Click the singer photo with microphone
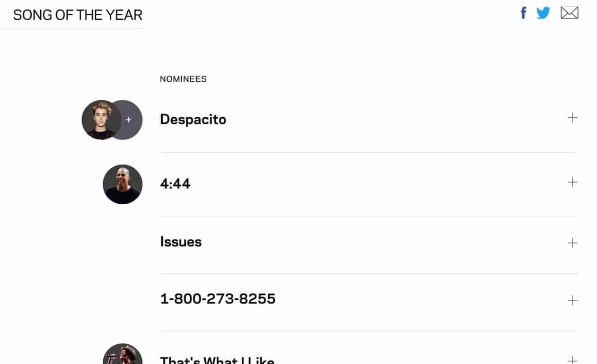This screenshot has width=597, height=364. click(x=123, y=354)
